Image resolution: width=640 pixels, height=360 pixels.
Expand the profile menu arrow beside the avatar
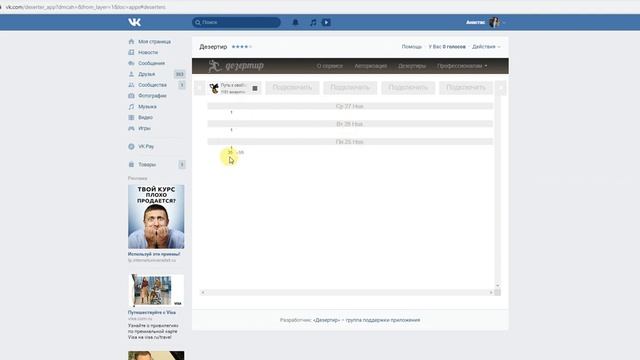[x=504, y=23]
